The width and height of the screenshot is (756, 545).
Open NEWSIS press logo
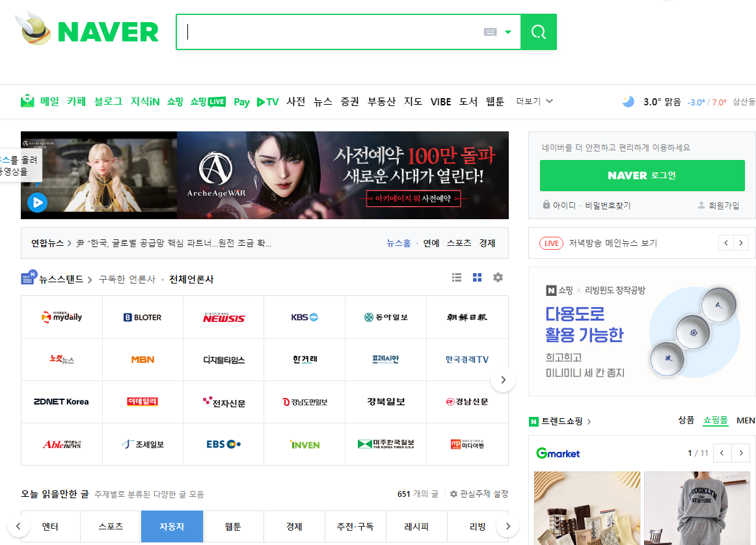point(224,317)
